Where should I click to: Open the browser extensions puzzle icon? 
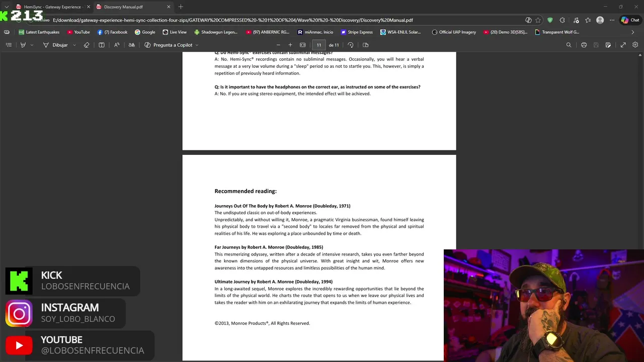(562, 20)
